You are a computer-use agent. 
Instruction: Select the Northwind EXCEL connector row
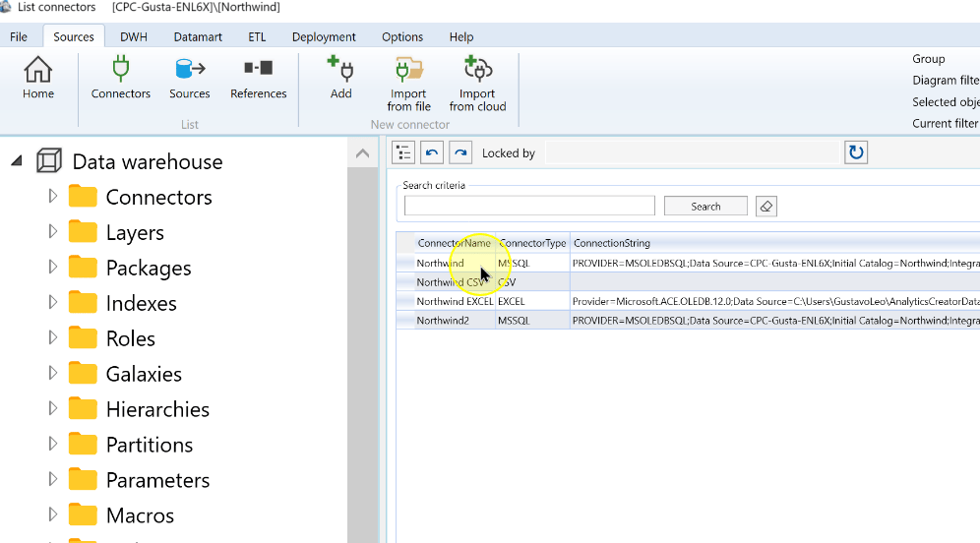pyautogui.click(x=688, y=301)
